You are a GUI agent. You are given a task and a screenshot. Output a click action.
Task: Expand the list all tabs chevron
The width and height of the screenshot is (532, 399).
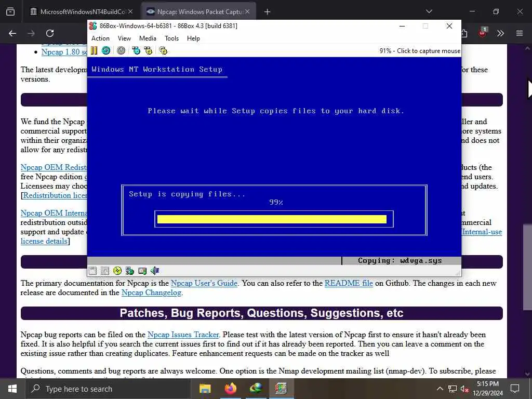coord(429,11)
